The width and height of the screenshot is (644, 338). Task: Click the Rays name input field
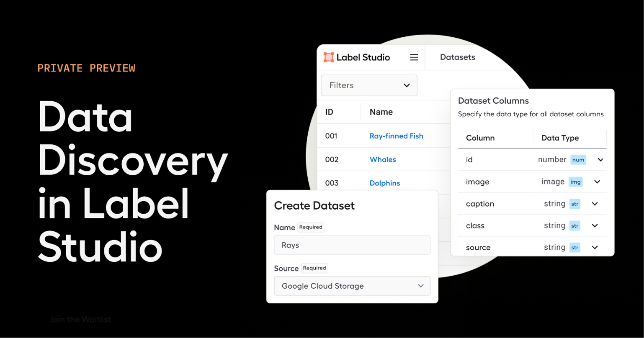pos(352,245)
